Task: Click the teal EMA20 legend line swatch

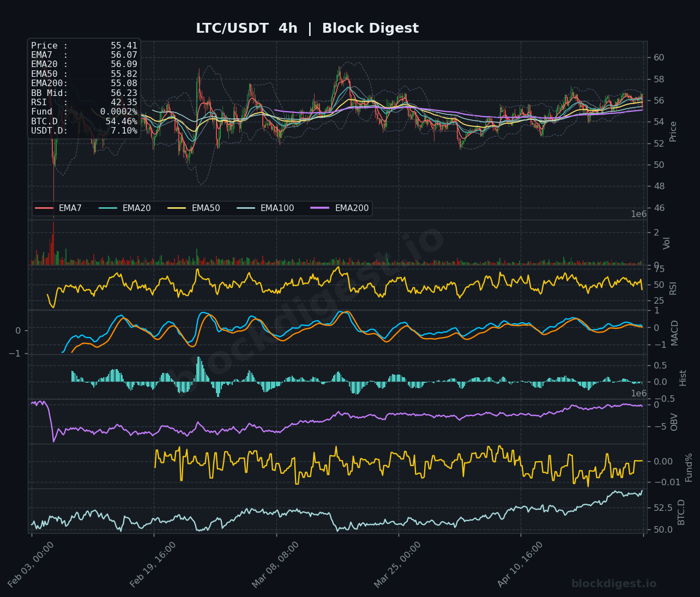Action: click(108, 208)
